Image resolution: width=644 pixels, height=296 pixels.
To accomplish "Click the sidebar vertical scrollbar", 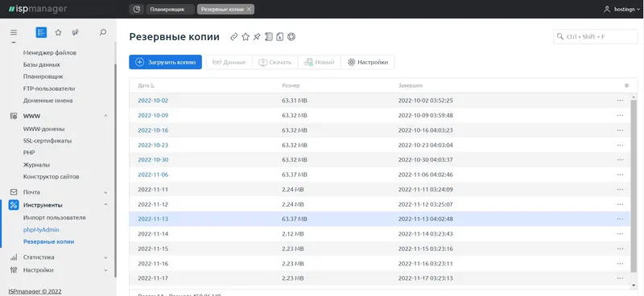I will [115, 171].
